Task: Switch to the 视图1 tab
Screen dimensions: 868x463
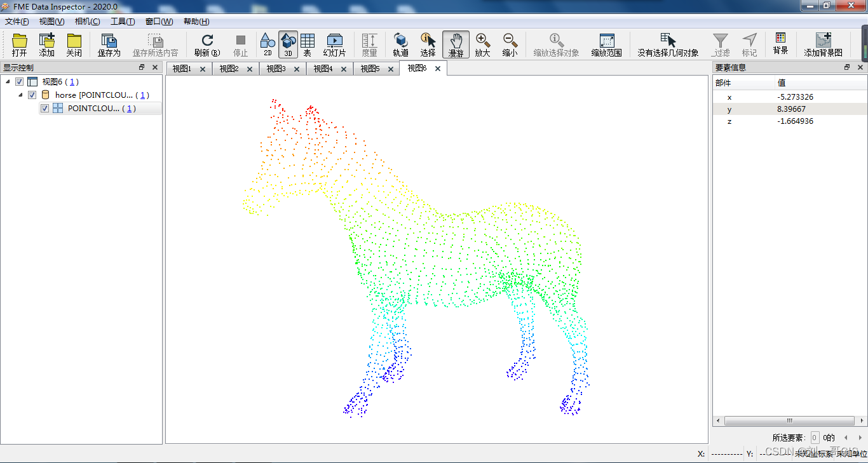Action: click(182, 69)
